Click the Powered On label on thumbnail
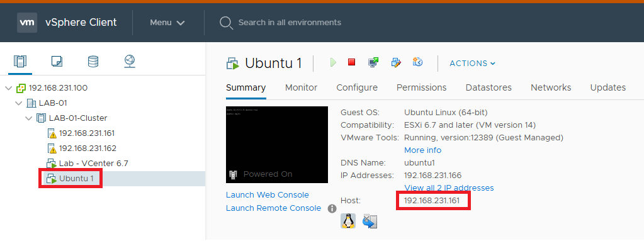The height and width of the screenshot is (241, 644). click(268, 174)
